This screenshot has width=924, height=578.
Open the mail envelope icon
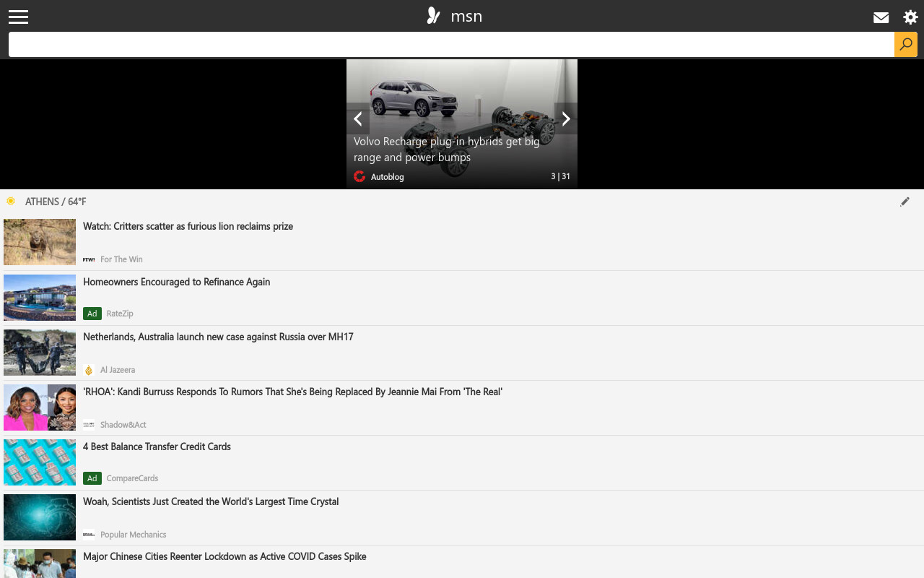point(881,17)
